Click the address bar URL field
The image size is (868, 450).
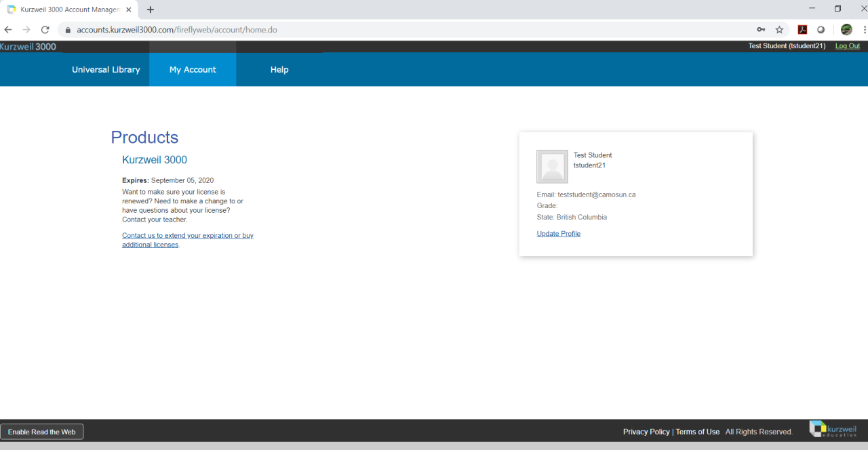coord(407,30)
